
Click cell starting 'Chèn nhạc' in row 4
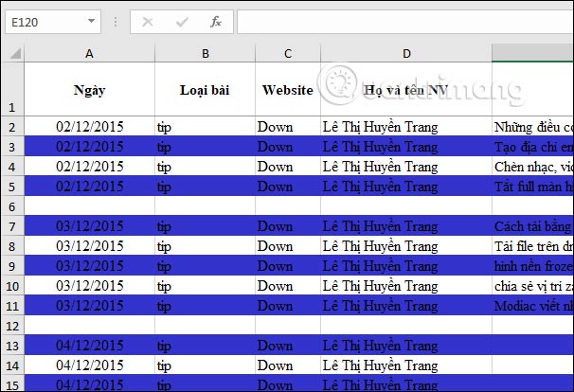coord(533,166)
